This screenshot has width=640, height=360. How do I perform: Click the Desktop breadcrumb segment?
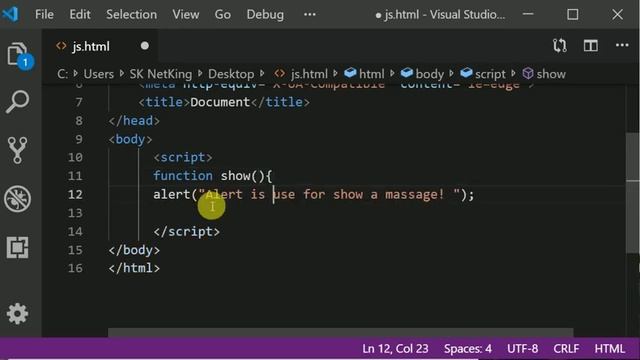[231, 74]
